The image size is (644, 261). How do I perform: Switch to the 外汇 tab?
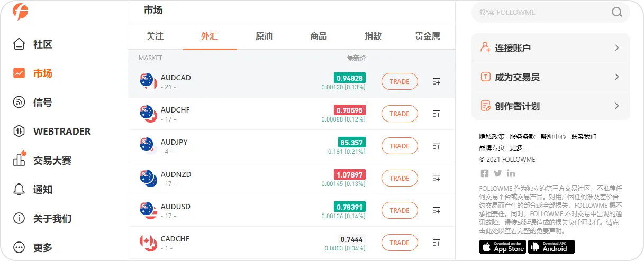(x=210, y=36)
